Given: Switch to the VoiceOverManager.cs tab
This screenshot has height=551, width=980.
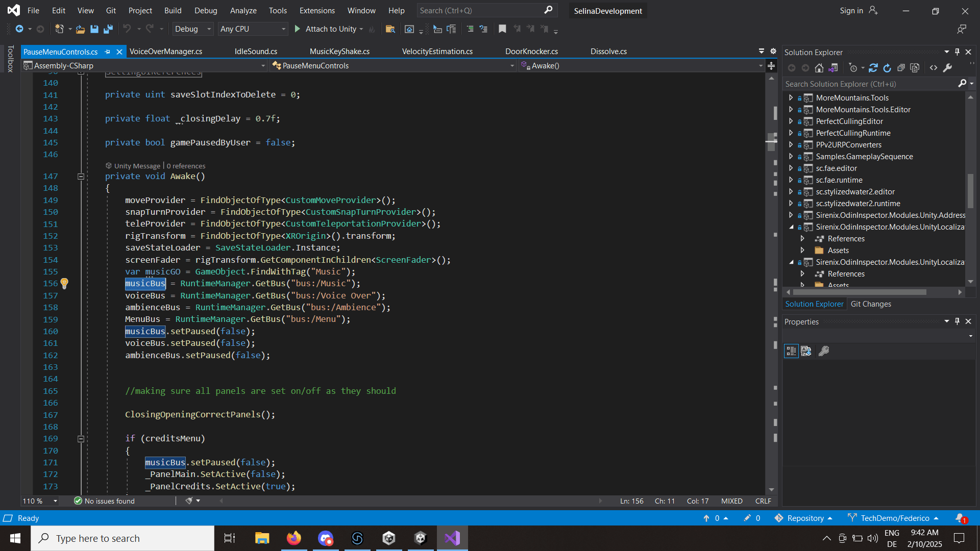Looking at the screenshot, I should coord(166,52).
